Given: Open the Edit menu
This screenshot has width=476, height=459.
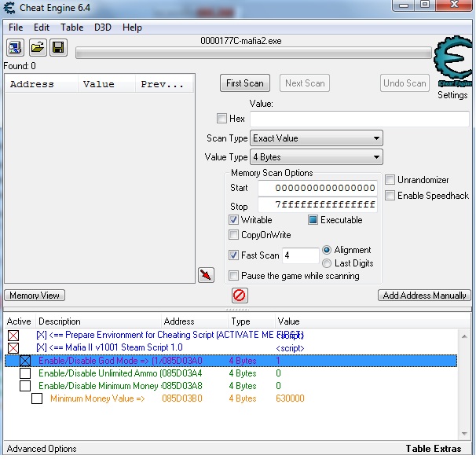Looking at the screenshot, I should point(42,28).
